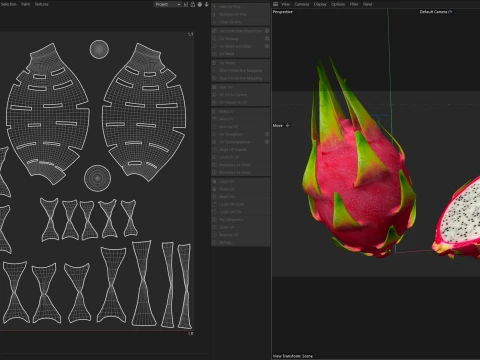480x360 pixels.
Task: Run Cycle UV CCW
Action: click(x=240, y=204)
